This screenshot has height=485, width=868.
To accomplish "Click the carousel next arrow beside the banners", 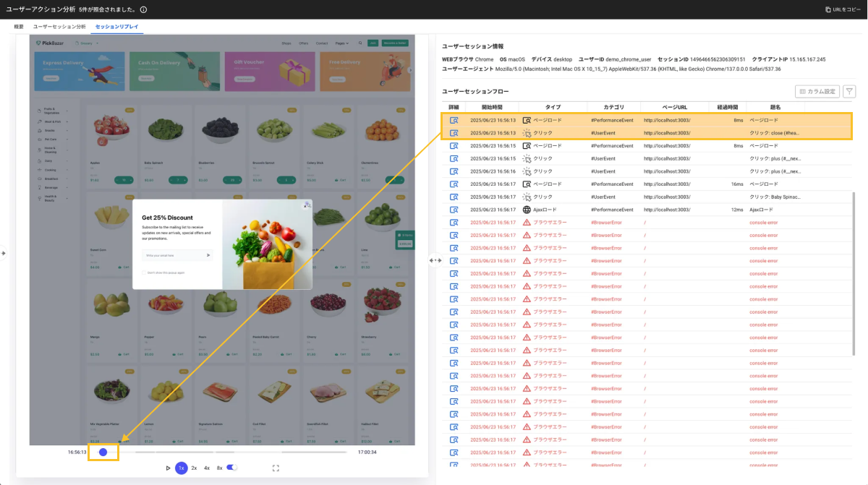I will (410, 70).
